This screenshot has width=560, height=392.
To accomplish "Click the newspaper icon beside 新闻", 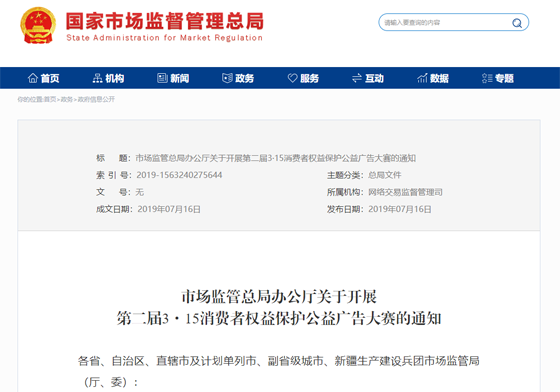I will tap(162, 78).
